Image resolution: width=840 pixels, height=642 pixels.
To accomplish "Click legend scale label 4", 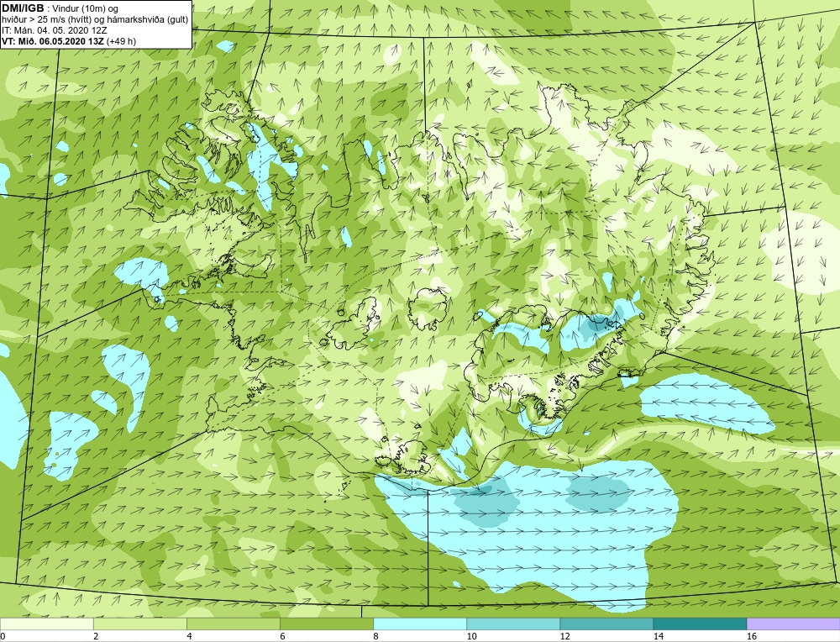I will [x=189, y=636].
